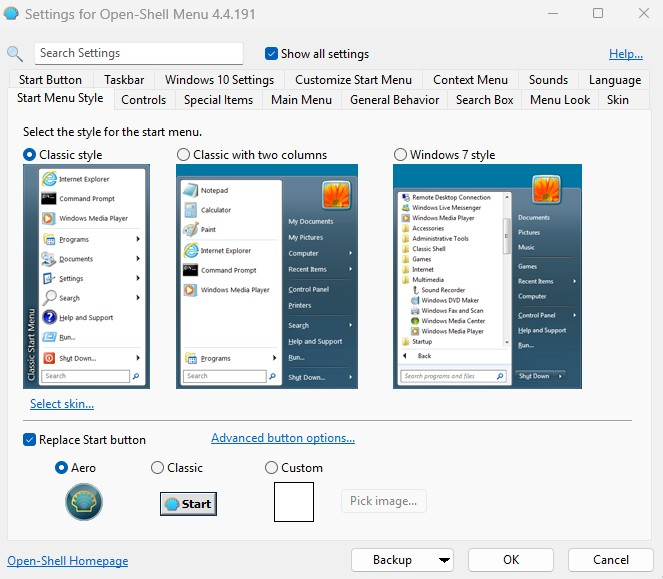Visit the Open-Shell Homepage link
Image resolution: width=663 pixels, height=579 pixels.
point(68,561)
